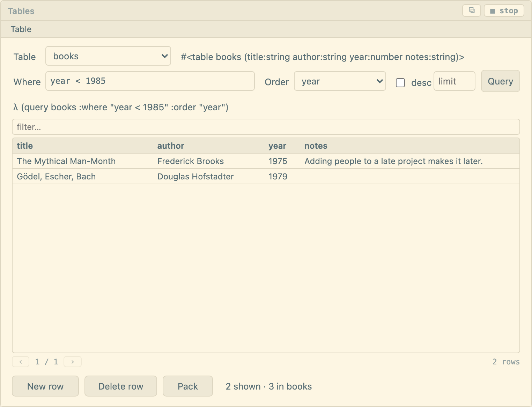Click the Tables panel title

21,11
